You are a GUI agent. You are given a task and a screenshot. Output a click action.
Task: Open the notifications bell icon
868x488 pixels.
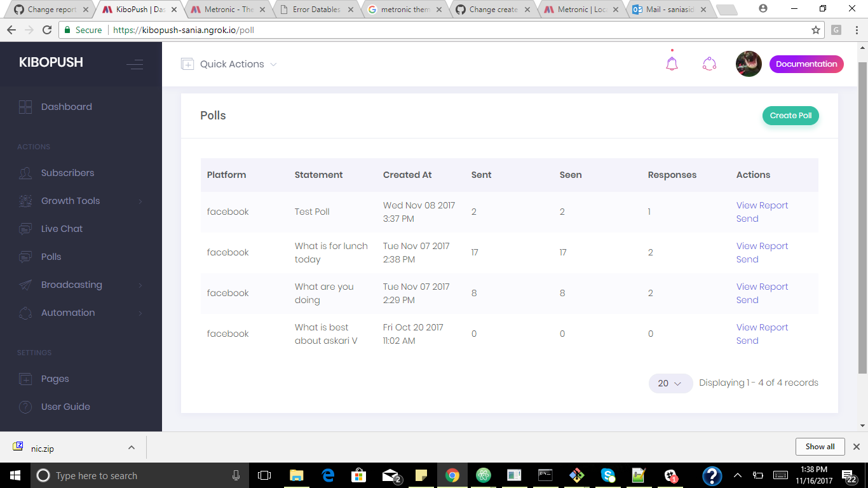[672, 64]
